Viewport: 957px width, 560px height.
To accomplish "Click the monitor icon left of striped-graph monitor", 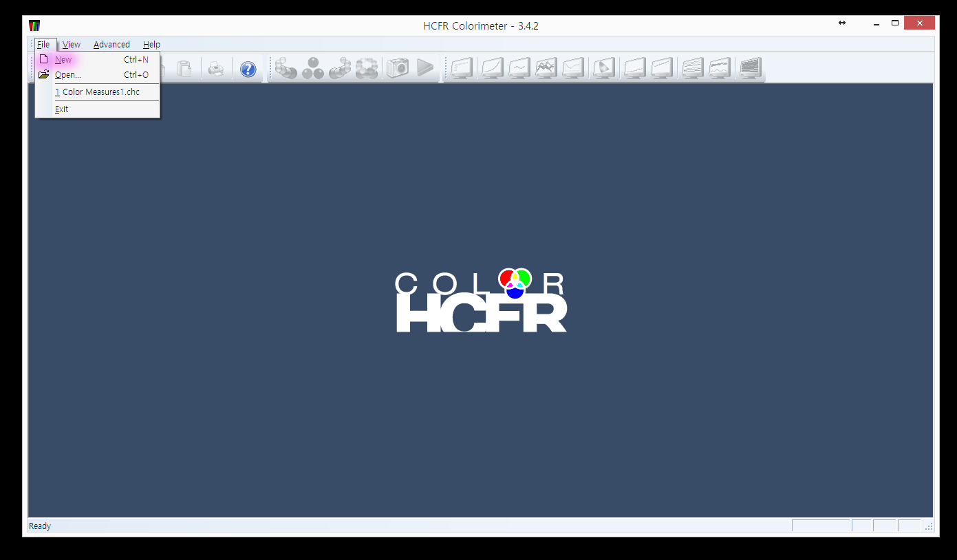I will click(661, 68).
